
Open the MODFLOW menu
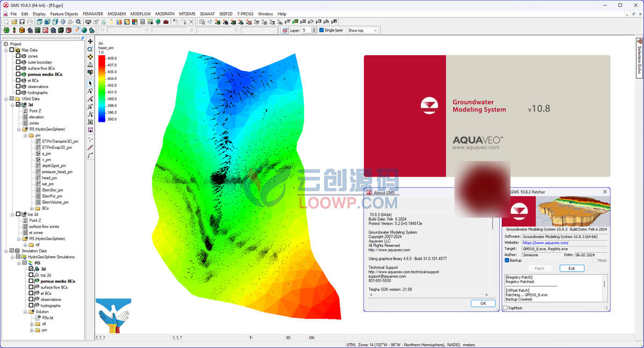[x=141, y=13]
